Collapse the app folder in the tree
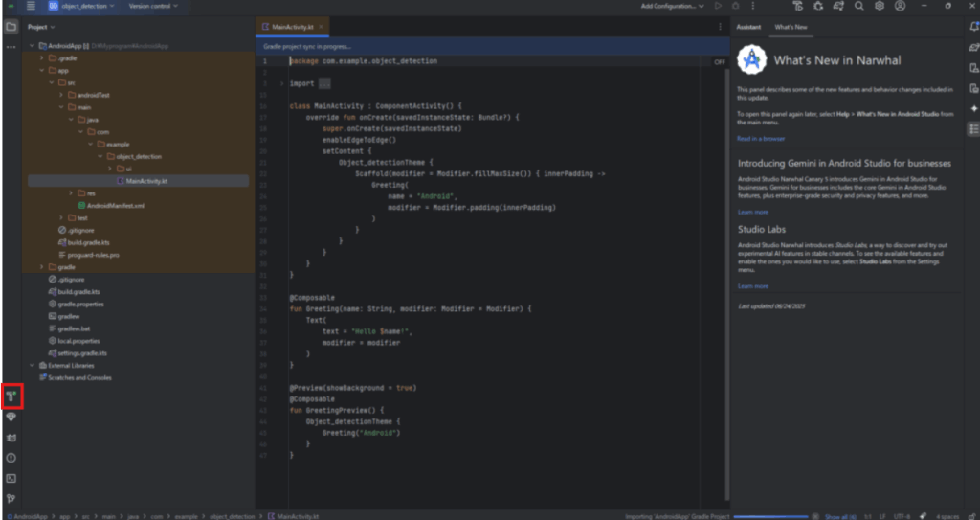The image size is (980, 520). click(x=42, y=71)
